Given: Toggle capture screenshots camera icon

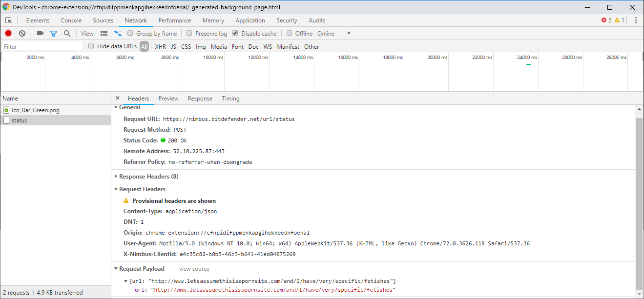Looking at the screenshot, I should [x=40, y=33].
